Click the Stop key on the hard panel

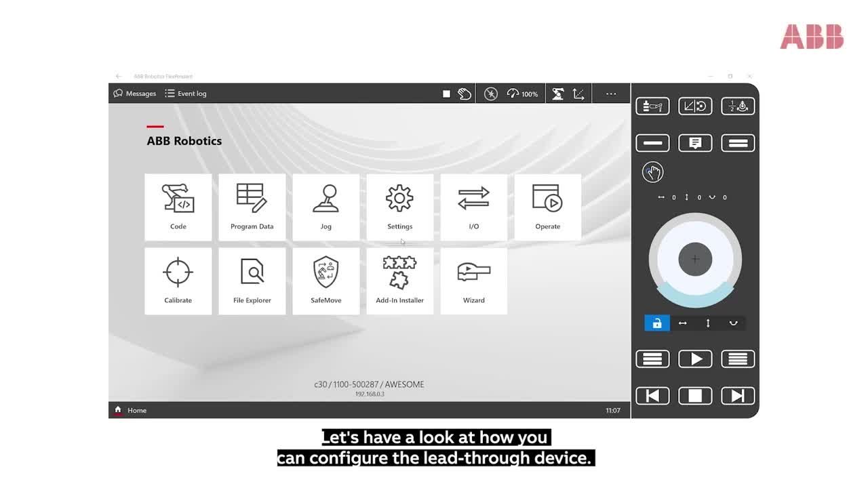click(x=695, y=396)
